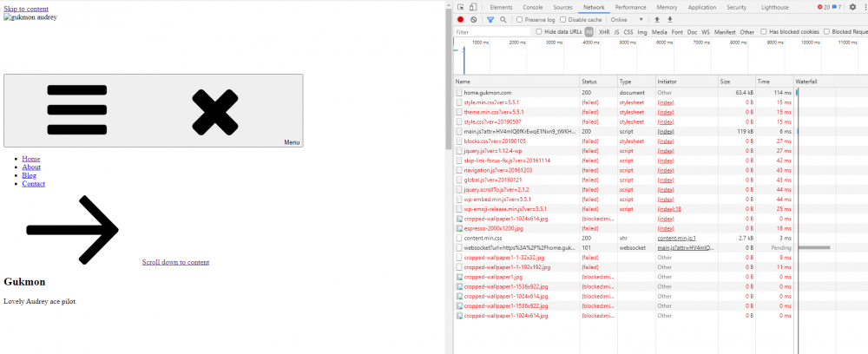
Task: Show the 7 issues message badge
Action: point(837,7)
